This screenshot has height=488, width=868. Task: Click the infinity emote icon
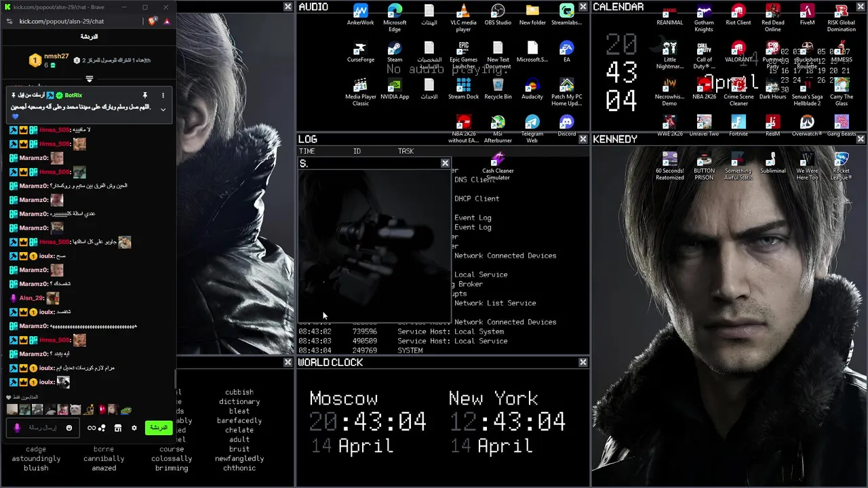(92, 428)
